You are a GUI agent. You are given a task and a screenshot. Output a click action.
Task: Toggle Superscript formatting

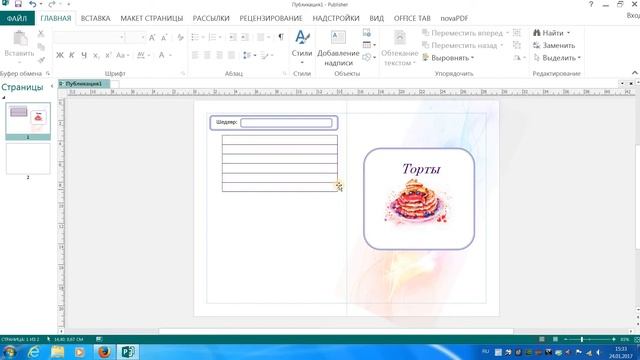(x=108, y=55)
